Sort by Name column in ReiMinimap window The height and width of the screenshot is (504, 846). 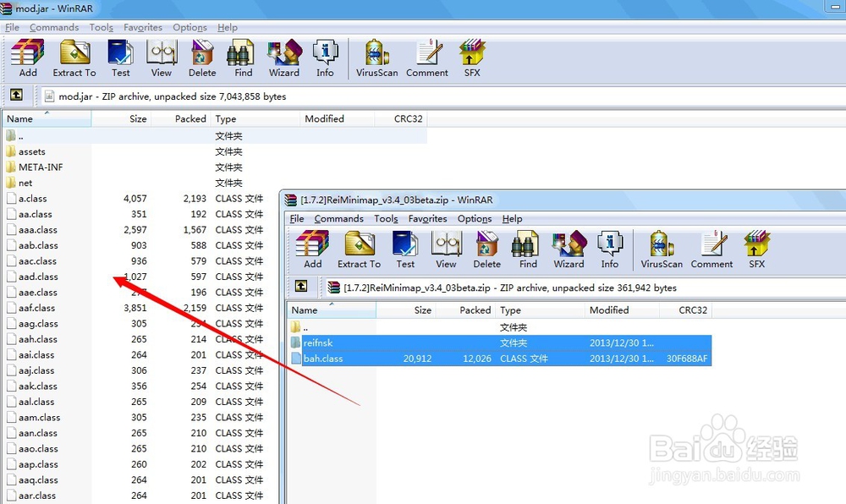point(332,310)
